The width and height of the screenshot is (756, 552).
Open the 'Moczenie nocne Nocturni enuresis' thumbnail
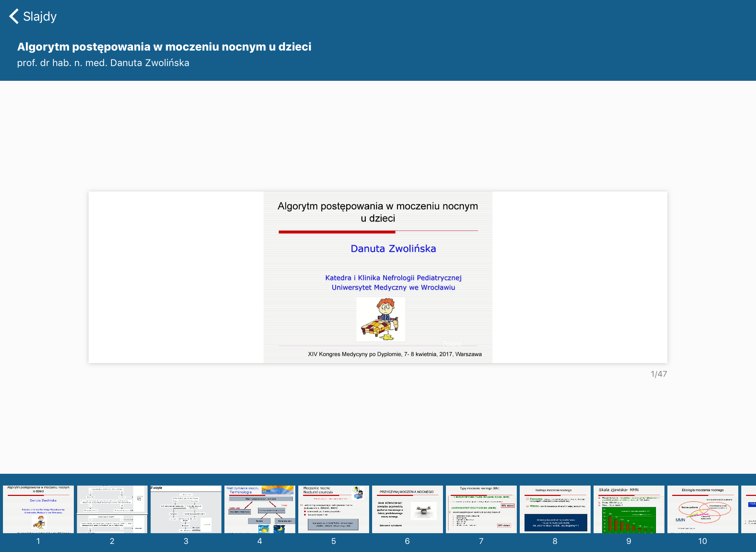tap(333, 509)
